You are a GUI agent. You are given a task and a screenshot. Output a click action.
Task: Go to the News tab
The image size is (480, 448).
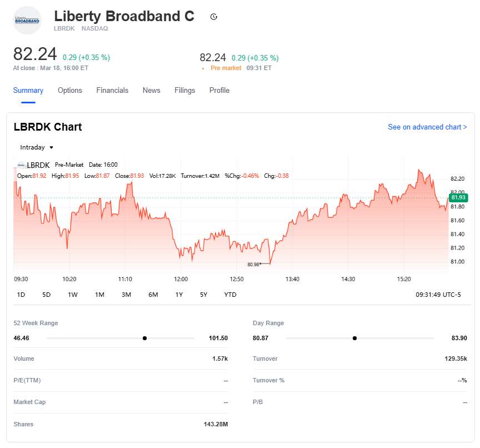[151, 91]
